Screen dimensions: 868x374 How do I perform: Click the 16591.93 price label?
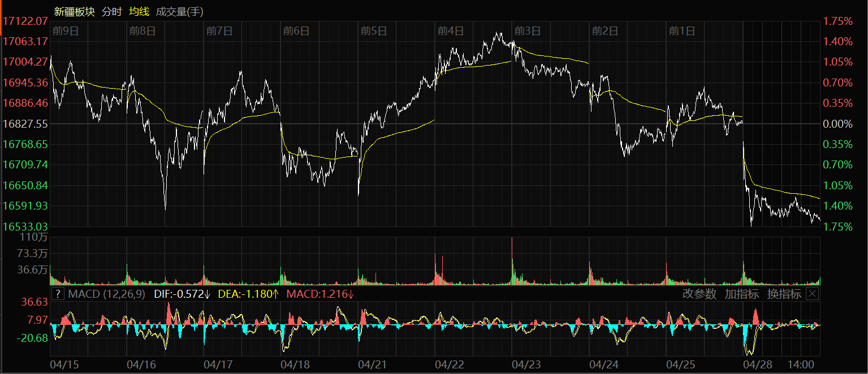25,206
